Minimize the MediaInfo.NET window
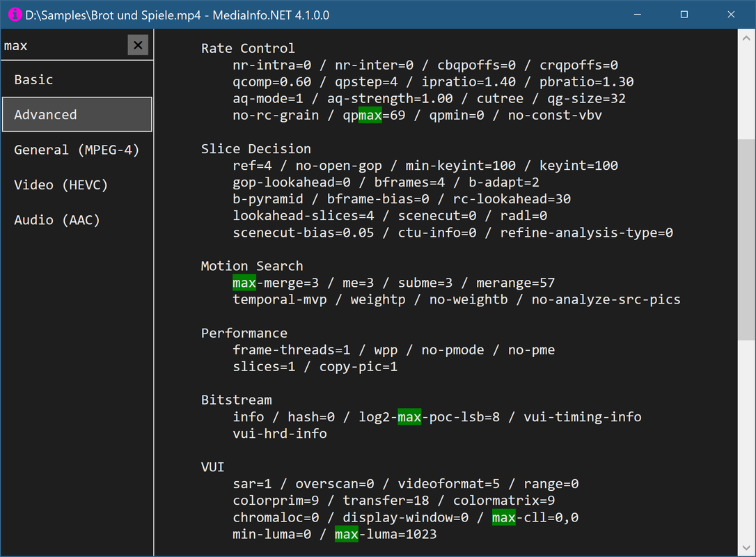The width and height of the screenshot is (756, 557). (x=638, y=15)
